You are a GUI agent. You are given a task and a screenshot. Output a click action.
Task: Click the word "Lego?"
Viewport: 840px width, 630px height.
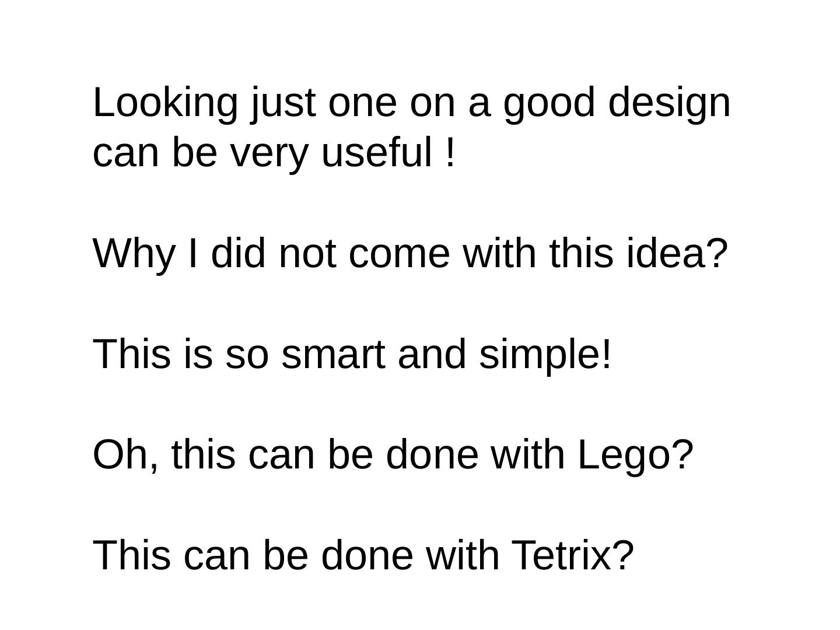click(x=635, y=454)
